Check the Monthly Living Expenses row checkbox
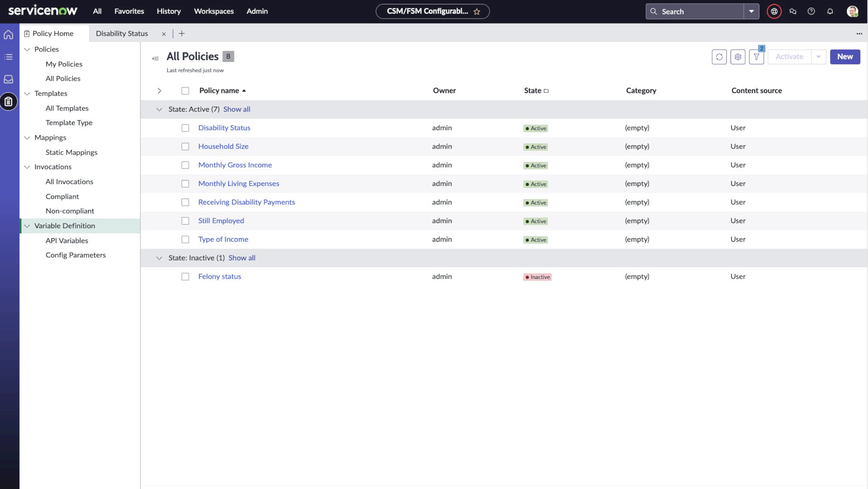Screen dimensions: 868x489 [x=185, y=184]
